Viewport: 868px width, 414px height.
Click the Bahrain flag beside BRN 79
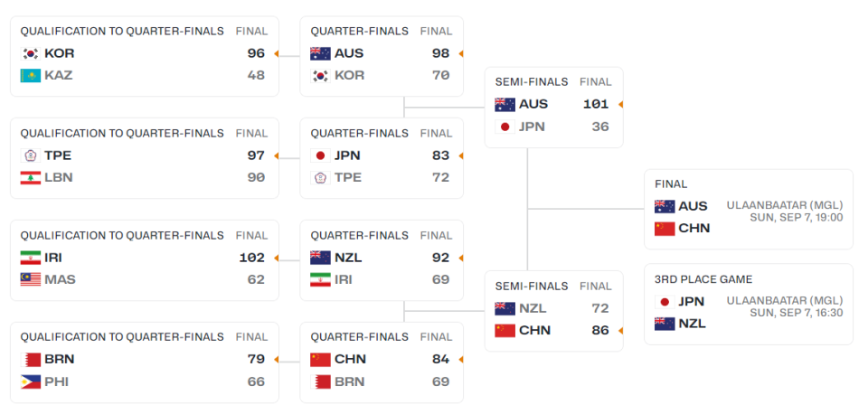click(x=31, y=360)
